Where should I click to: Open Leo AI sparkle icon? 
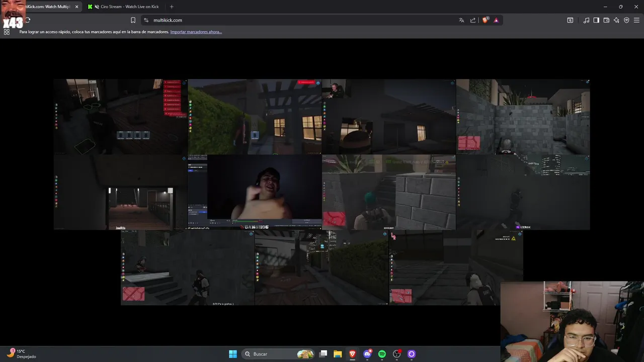pyautogui.click(x=616, y=20)
